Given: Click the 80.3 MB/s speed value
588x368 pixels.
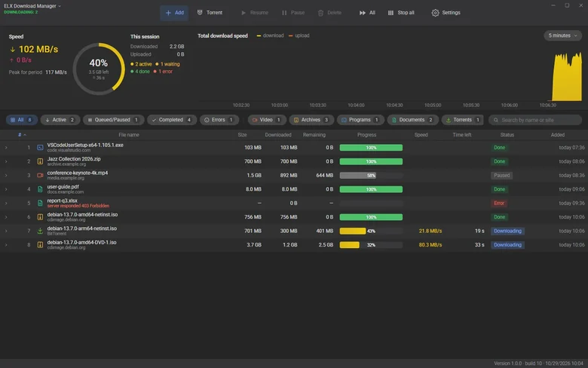Looking at the screenshot, I should (430, 245).
